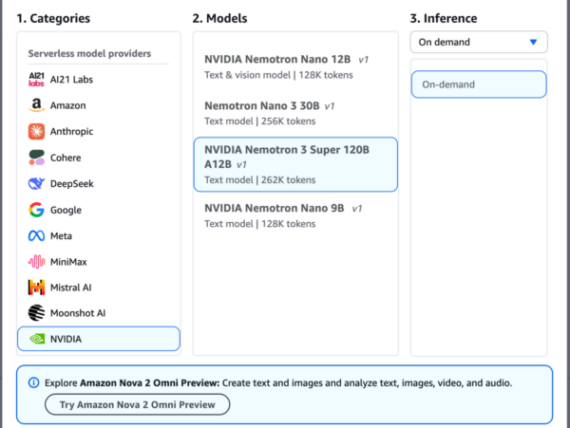Click 'Serverless model providers' heading
The height and width of the screenshot is (428, 570).
89,53
